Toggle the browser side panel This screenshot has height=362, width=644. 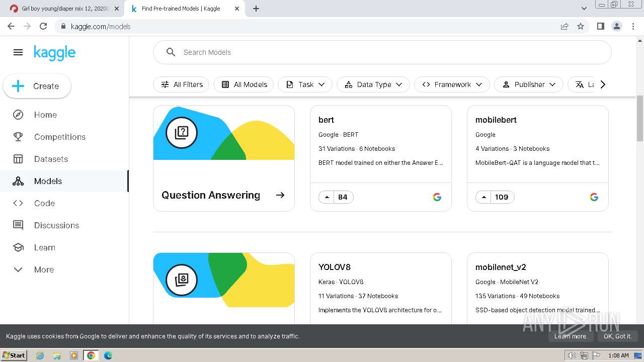point(600,26)
